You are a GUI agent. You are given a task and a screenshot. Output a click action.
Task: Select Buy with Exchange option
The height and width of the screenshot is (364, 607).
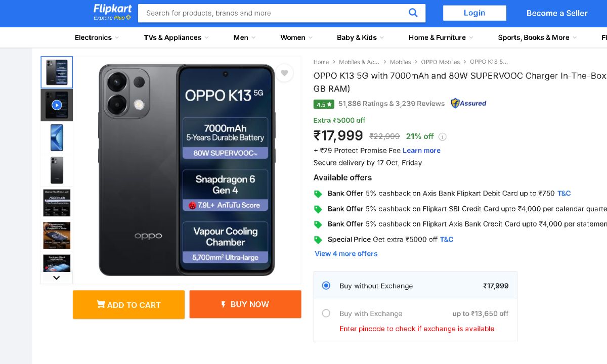tap(326, 313)
